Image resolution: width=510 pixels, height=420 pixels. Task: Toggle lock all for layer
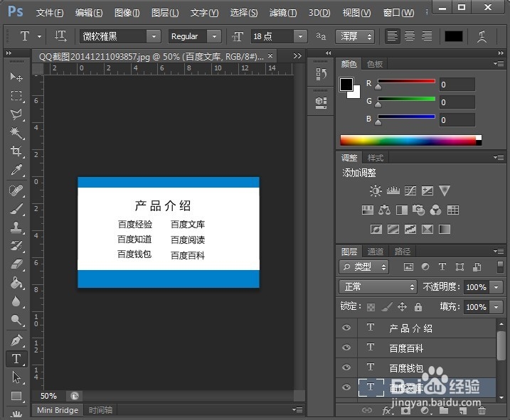click(418, 306)
